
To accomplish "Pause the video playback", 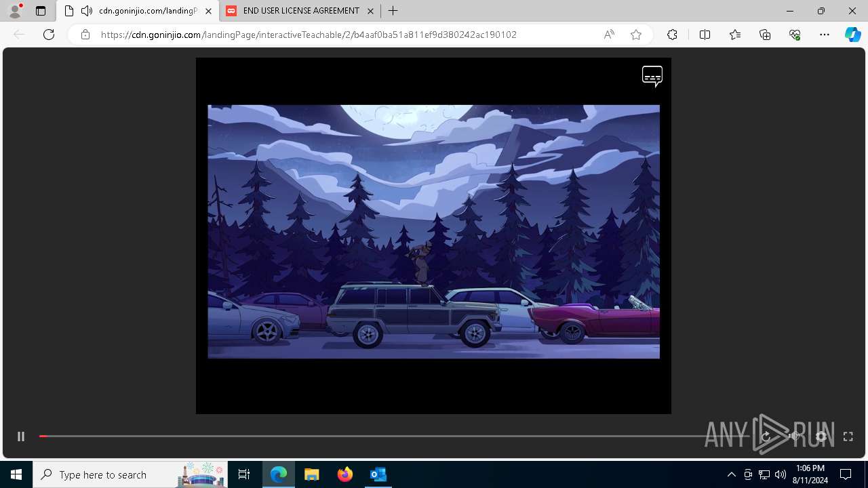I will coord(21,436).
